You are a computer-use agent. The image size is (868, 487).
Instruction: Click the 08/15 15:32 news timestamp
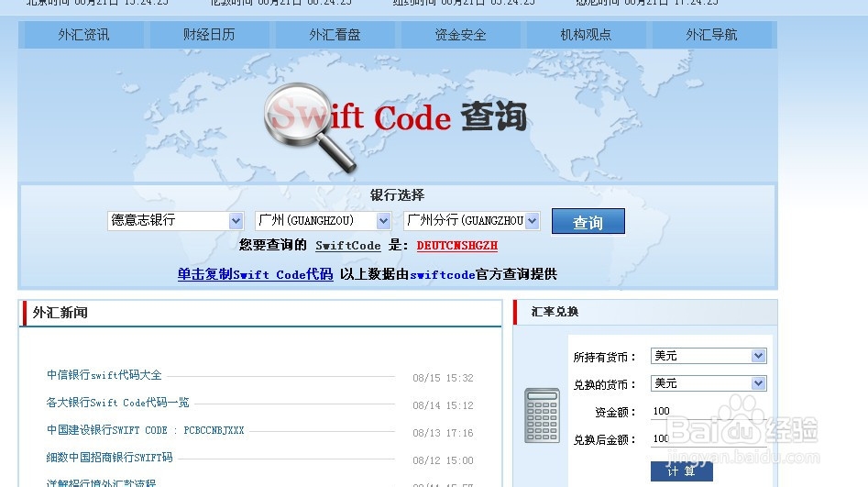(443, 378)
